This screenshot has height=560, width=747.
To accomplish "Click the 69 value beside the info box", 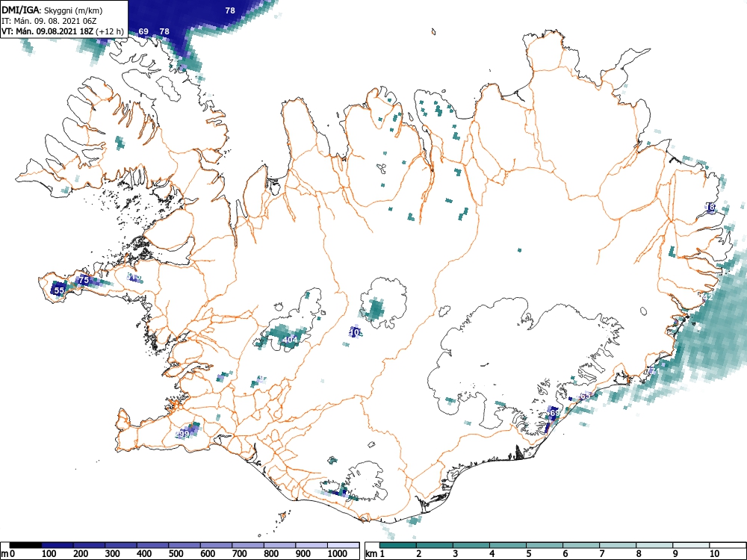I will (x=143, y=31).
